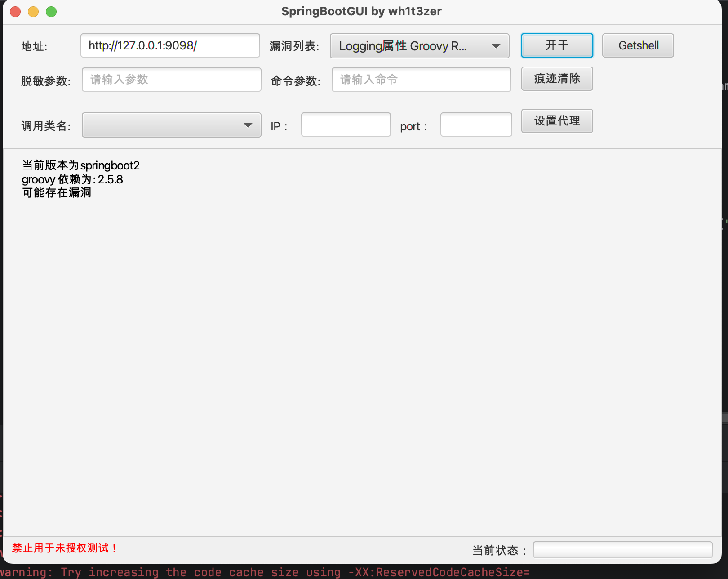Click the output line groovy 依赖为:2.5.8
The height and width of the screenshot is (579, 728).
coord(72,179)
